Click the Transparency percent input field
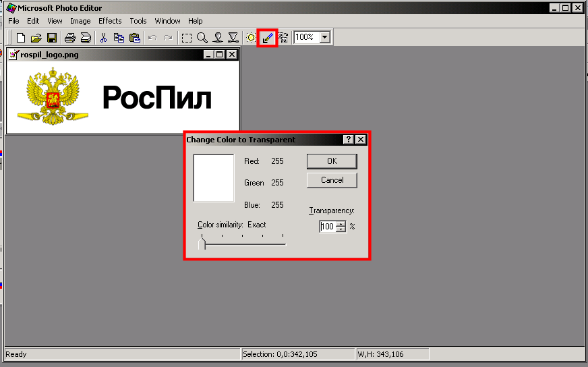The width and height of the screenshot is (588, 367). pyautogui.click(x=327, y=227)
